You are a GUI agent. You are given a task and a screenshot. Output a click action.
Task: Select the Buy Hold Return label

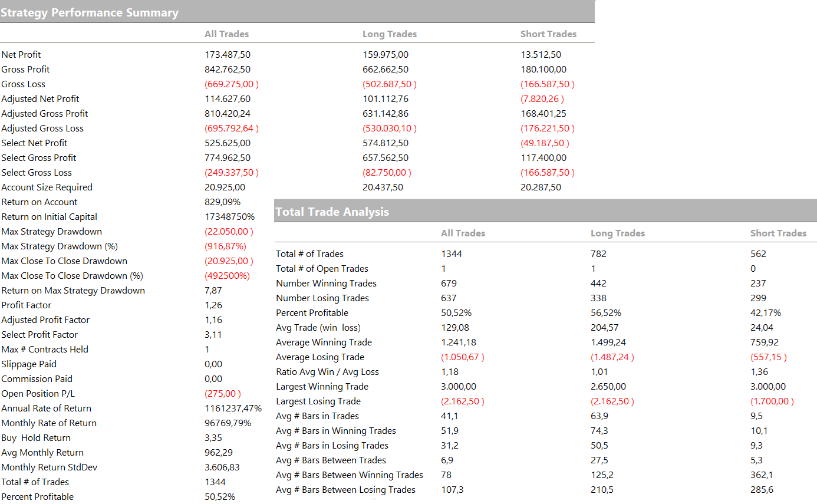[36, 438]
